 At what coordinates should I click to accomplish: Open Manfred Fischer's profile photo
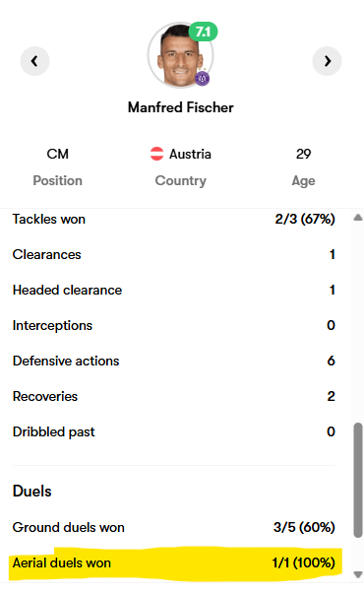coord(180,55)
